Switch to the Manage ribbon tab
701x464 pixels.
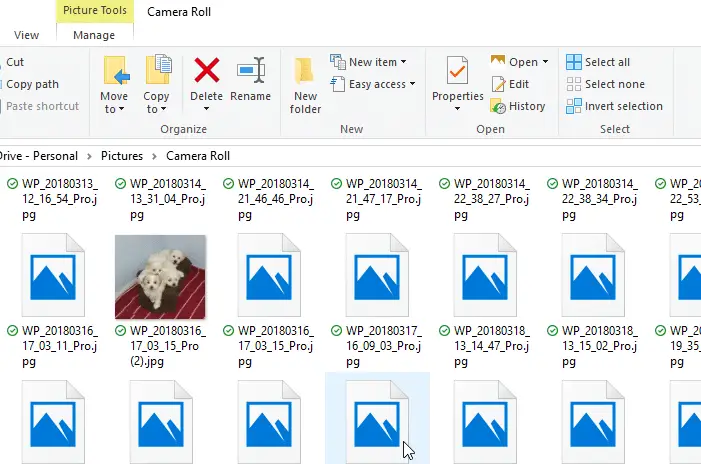point(94,35)
